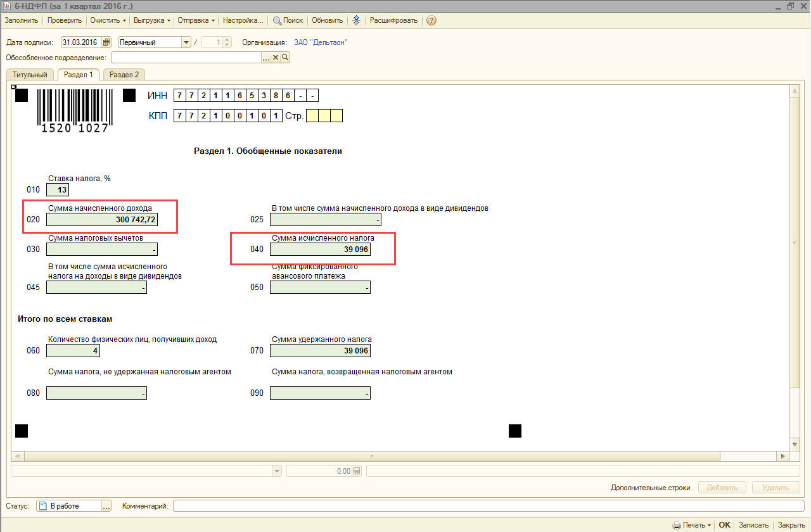Switch to the Раздел 2 tab

point(124,75)
